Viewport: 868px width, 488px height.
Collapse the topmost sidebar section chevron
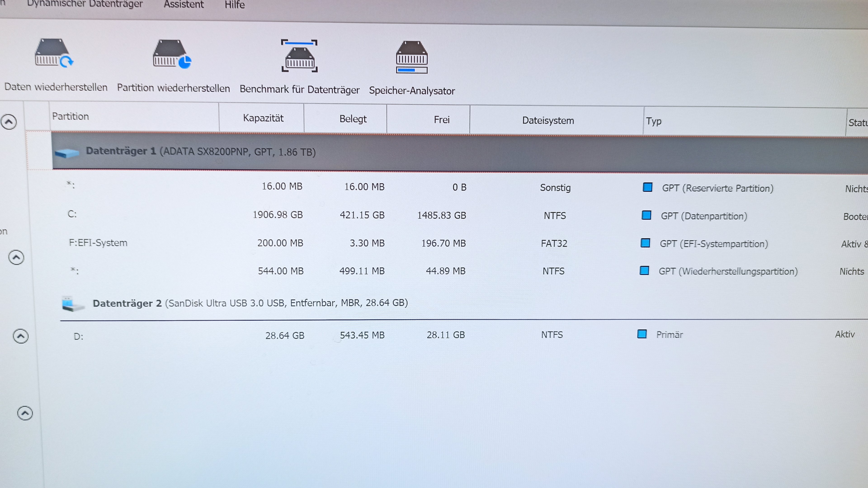[x=9, y=122]
